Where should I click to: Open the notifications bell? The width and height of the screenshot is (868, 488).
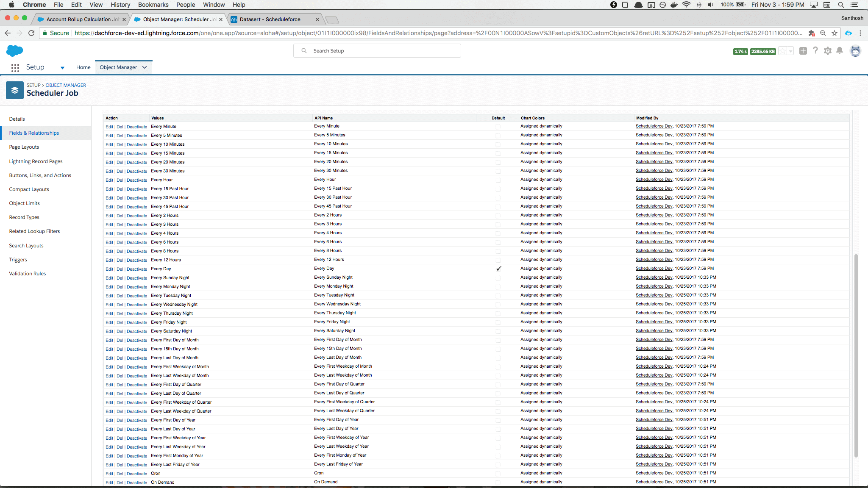tap(840, 51)
